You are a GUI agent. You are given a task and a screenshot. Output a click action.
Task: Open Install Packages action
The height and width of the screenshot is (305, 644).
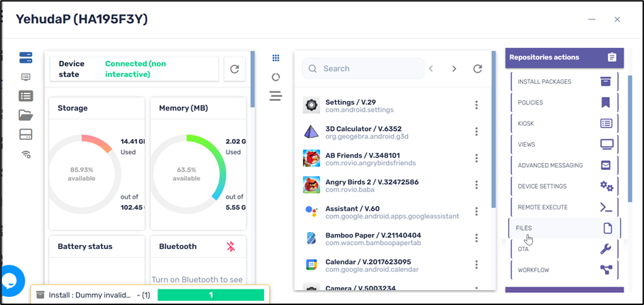coord(565,81)
